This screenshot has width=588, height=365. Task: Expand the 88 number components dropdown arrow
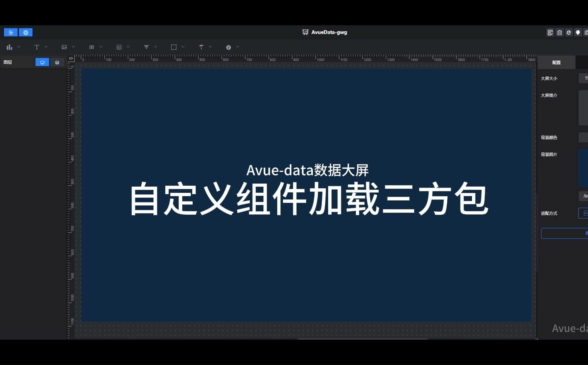click(x=101, y=47)
